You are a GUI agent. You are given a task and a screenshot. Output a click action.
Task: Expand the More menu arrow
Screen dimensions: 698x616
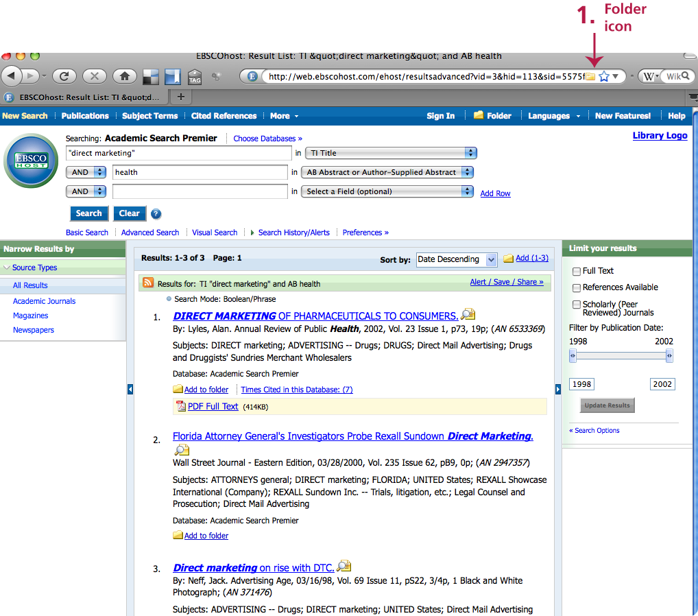tap(296, 116)
